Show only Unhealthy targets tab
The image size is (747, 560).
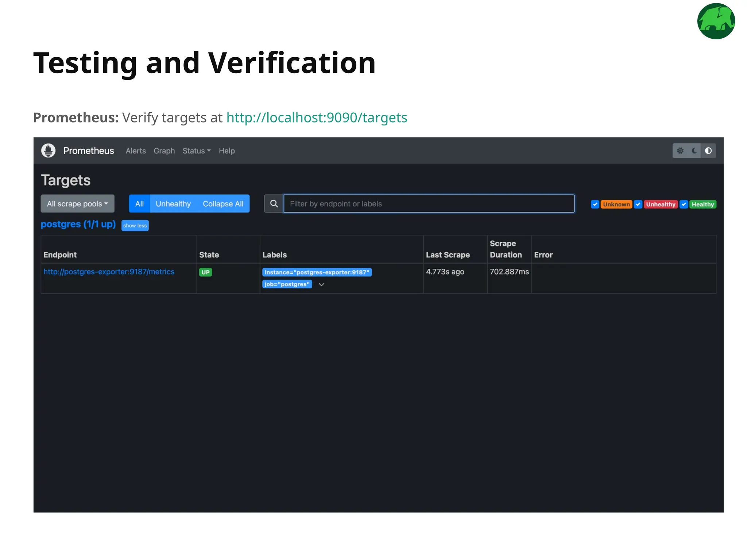[173, 204]
